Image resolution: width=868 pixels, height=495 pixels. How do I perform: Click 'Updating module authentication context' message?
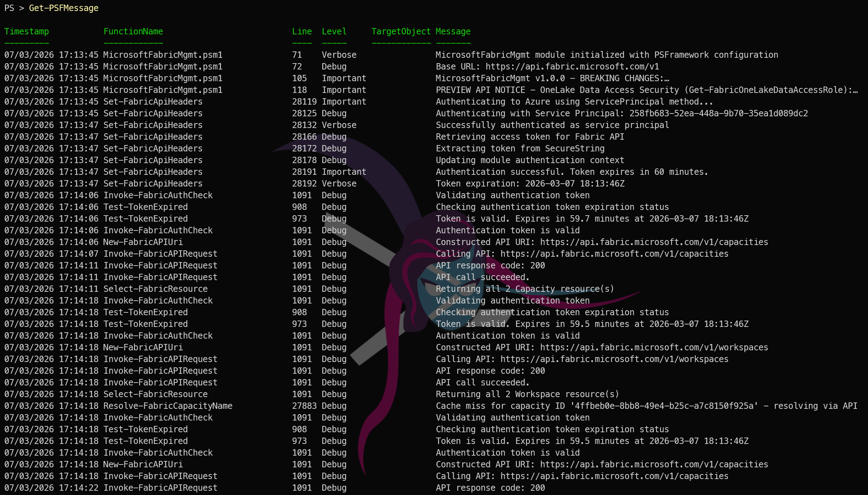coord(530,160)
